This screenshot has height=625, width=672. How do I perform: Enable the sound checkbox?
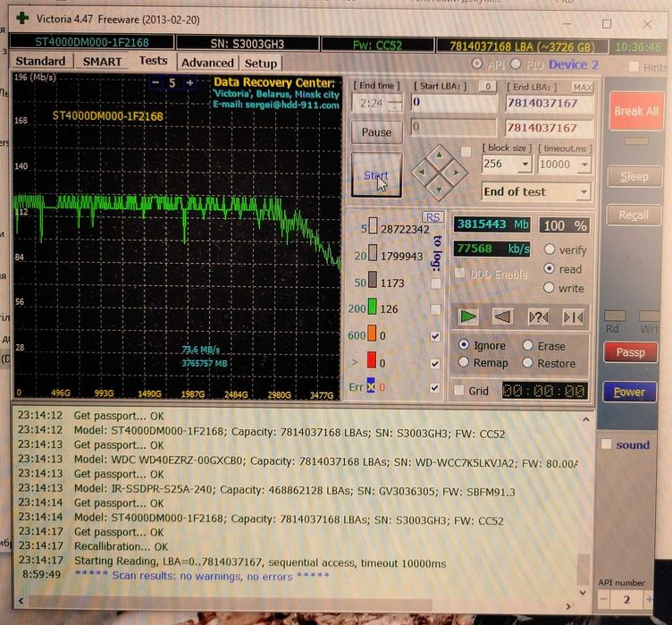coord(606,444)
